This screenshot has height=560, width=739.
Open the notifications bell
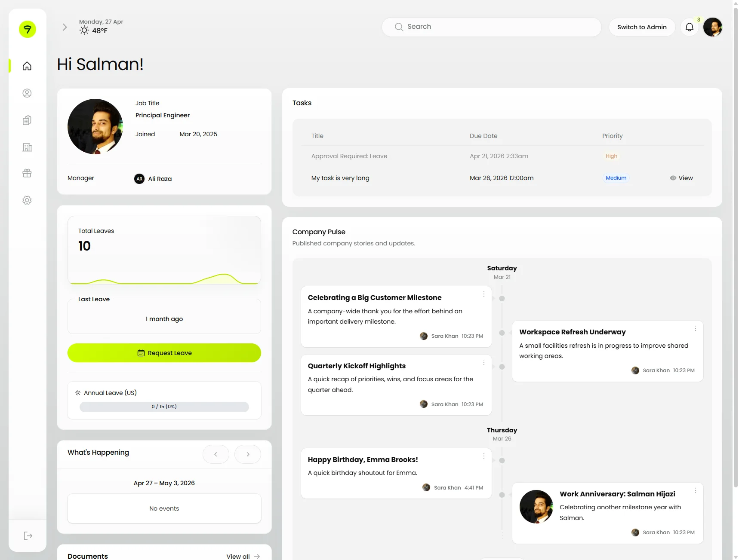pyautogui.click(x=689, y=27)
